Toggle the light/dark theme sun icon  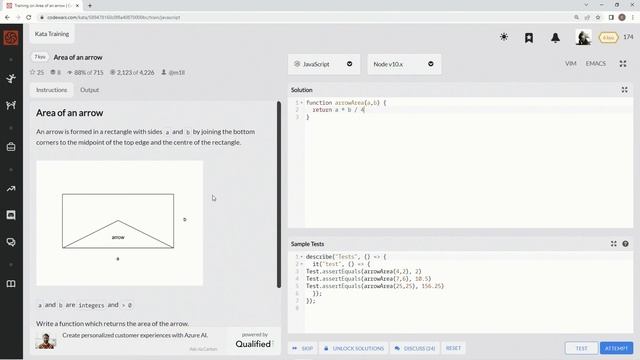(x=504, y=38)
